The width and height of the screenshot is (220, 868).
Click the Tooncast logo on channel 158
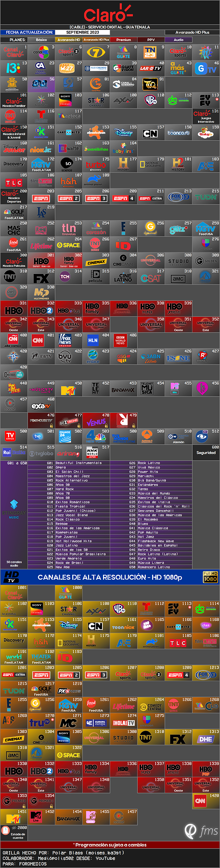(178, 133)
